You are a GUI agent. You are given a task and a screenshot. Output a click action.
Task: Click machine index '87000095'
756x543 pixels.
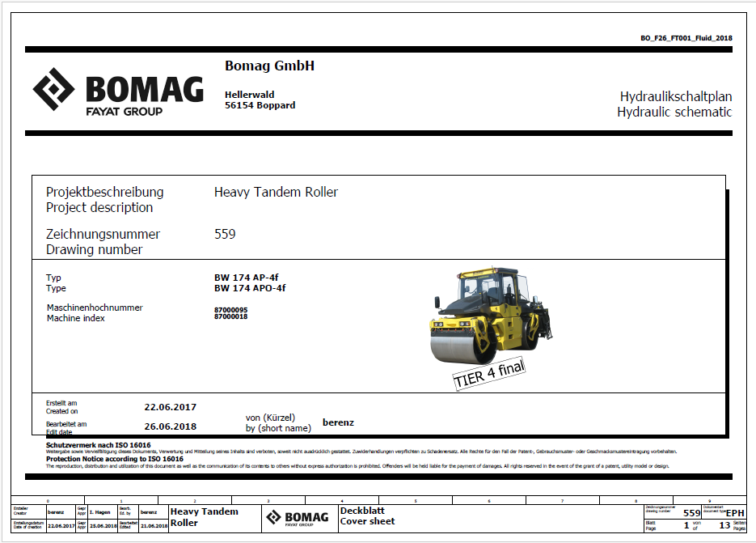231,310
